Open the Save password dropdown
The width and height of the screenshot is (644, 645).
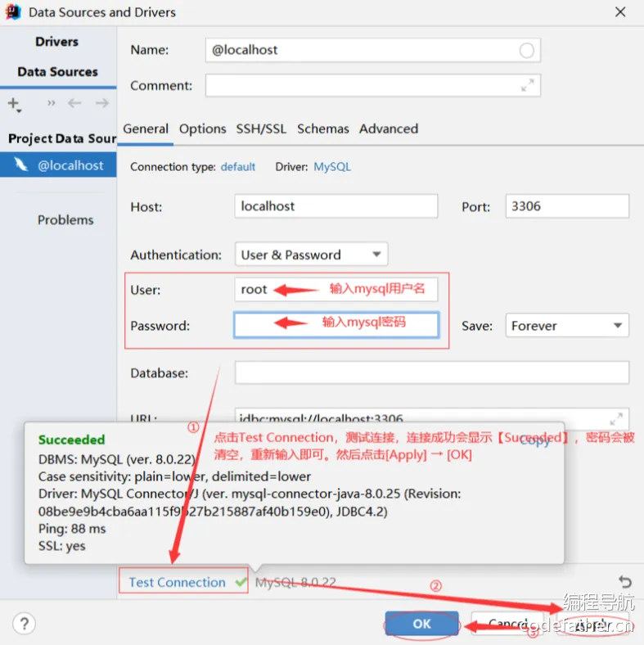click(x=567, y=326)
